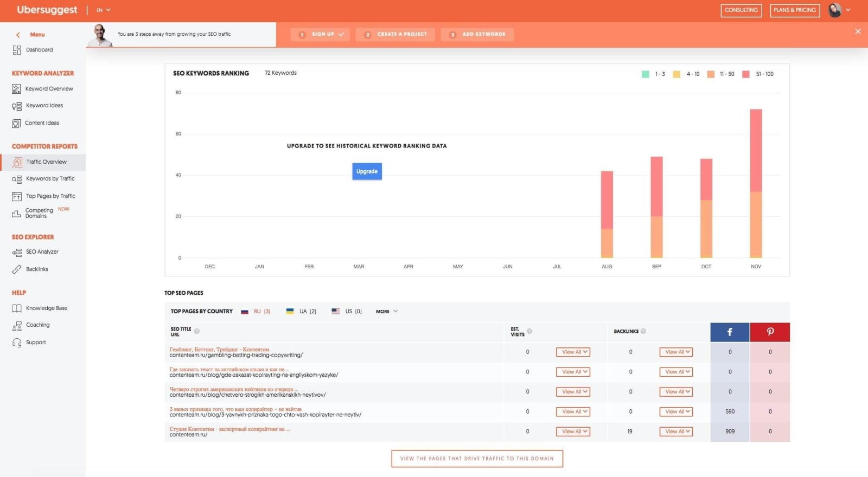Viewport: 868px width, 477px height.
Task: Open Keyword Overview icon
Action: [x=17, y=89]
